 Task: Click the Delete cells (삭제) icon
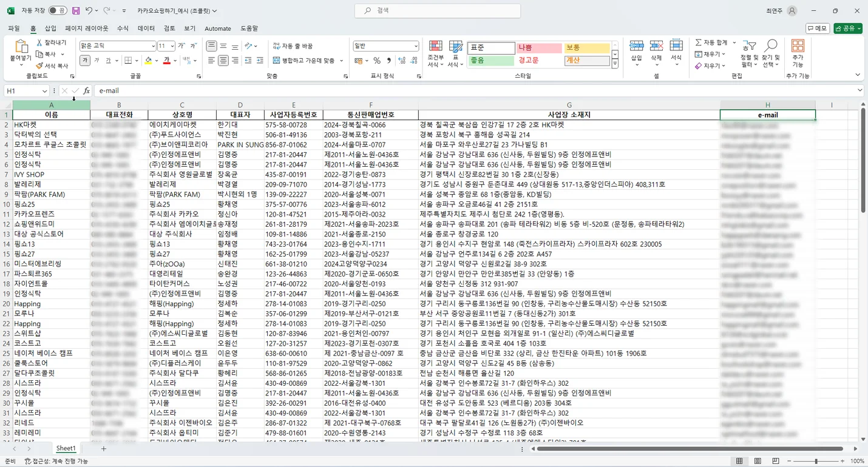coord(656,46)
